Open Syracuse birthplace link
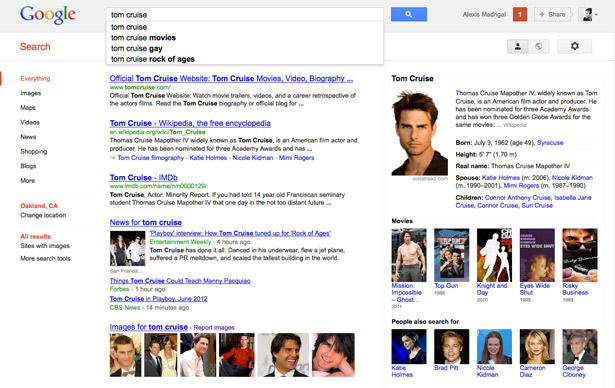This screenshot has height=388, width=615. [x=550, y=142]
